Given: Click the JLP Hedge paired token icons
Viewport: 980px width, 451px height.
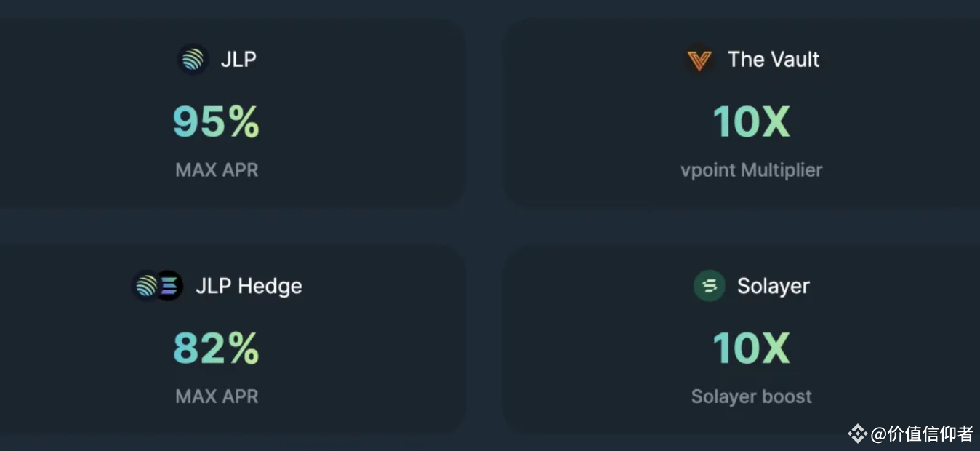Looking at the screenshot, I should click(x=157, y=285).
